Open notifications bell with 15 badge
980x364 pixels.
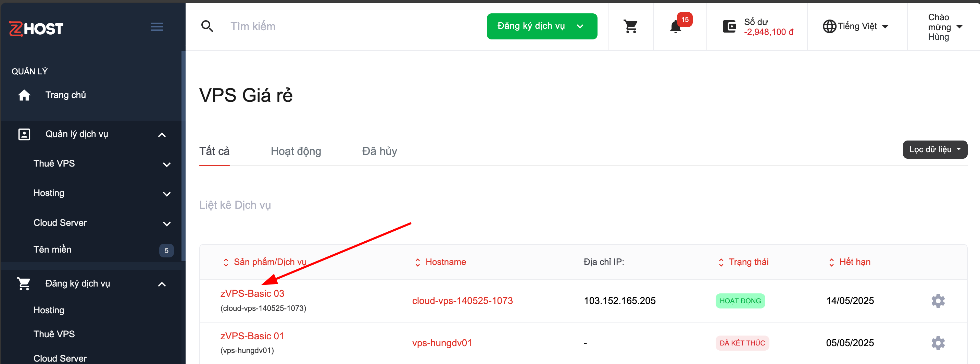pos(676,27)
